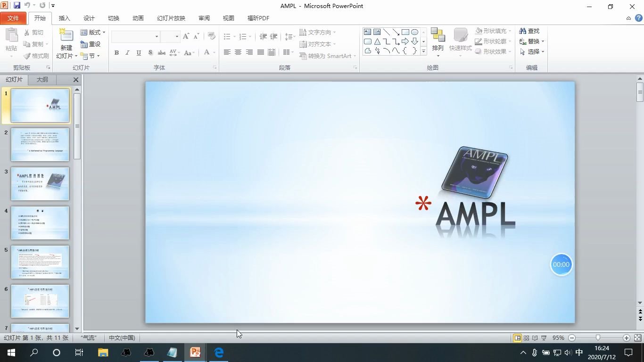Align text left
The image size is (644, 362).
click(x=227, y=52)
